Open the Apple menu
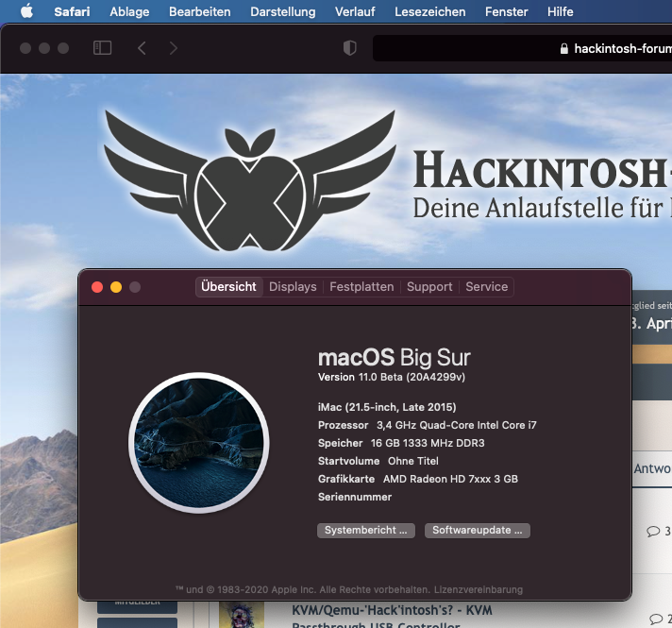This screenshot has height=628, width=672. tap(27, 11)
